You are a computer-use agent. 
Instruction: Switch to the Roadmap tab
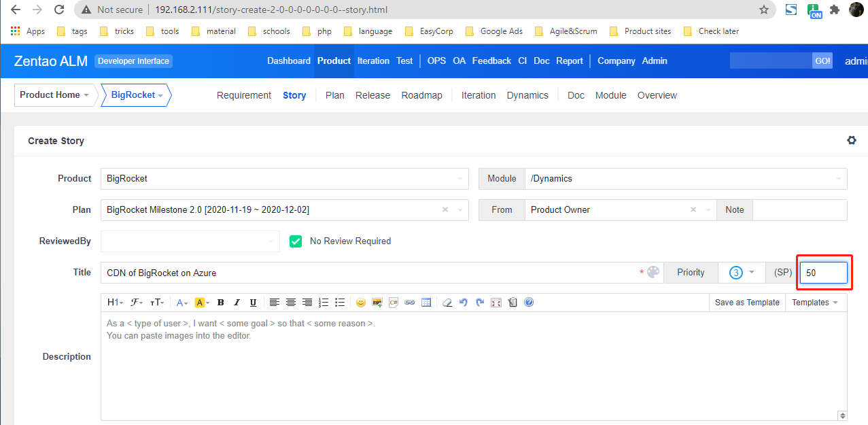tap(421, 95)
